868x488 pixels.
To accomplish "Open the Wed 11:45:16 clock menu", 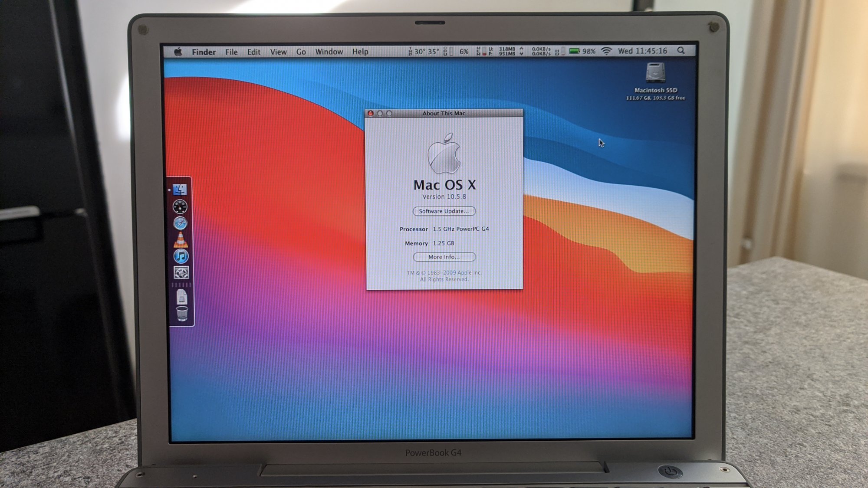I will [x=642, y=51].
